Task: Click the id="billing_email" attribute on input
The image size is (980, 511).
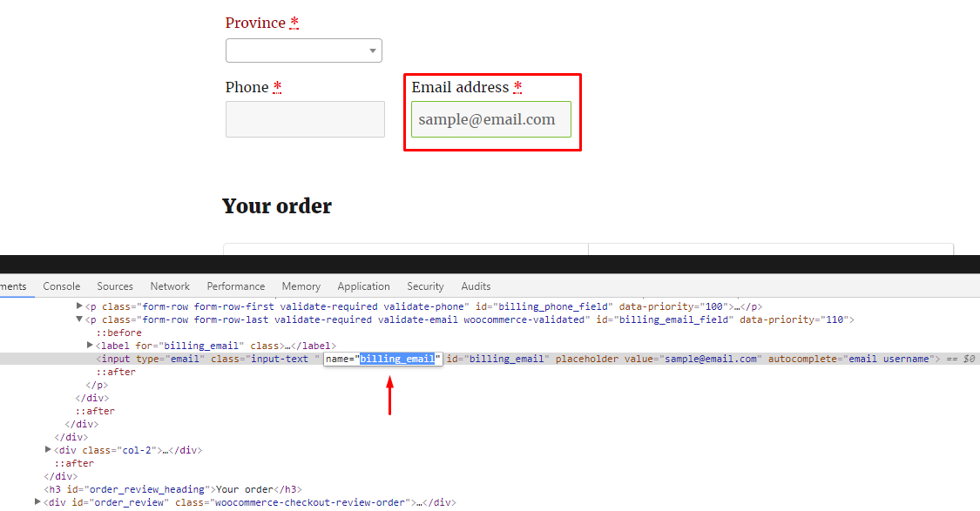Action: [x=498, y=359]
